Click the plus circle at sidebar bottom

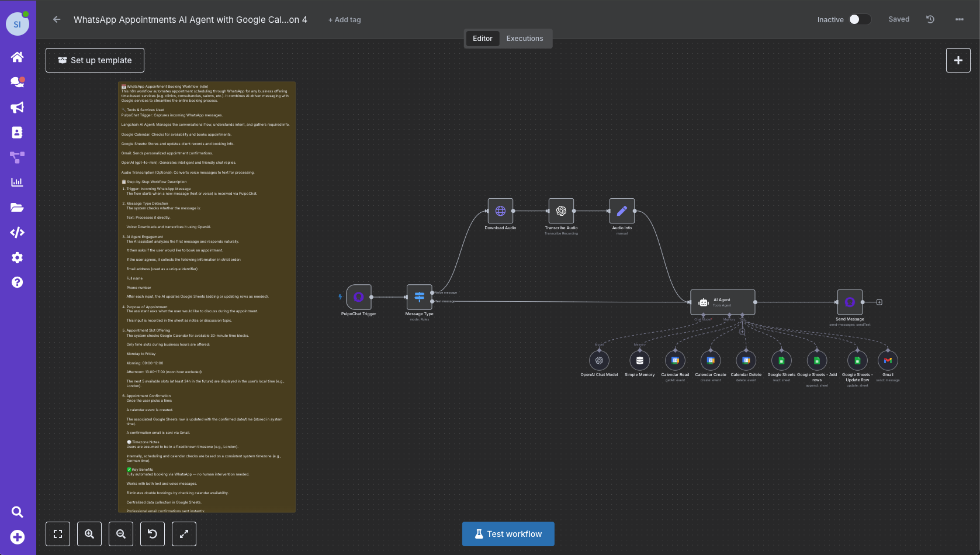(x=18, y=537)
